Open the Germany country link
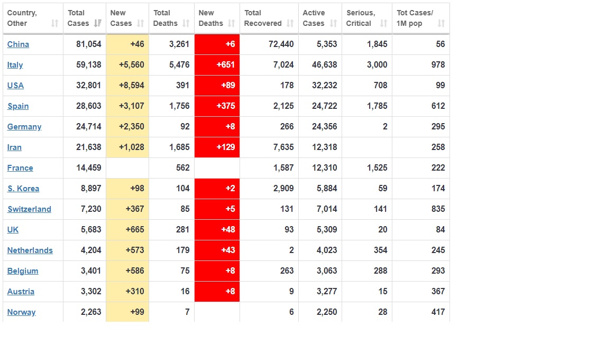 pyautogui.click(x=24, y=127)
